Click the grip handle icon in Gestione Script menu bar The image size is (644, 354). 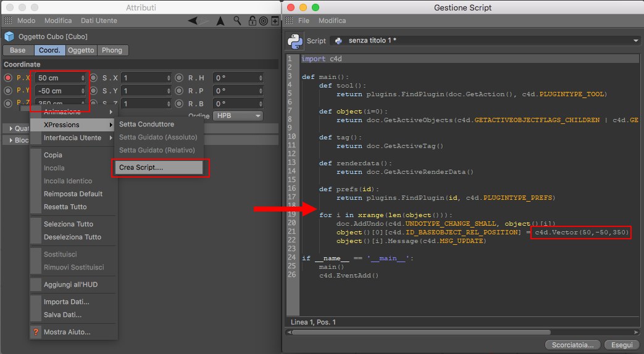point(289,20)
